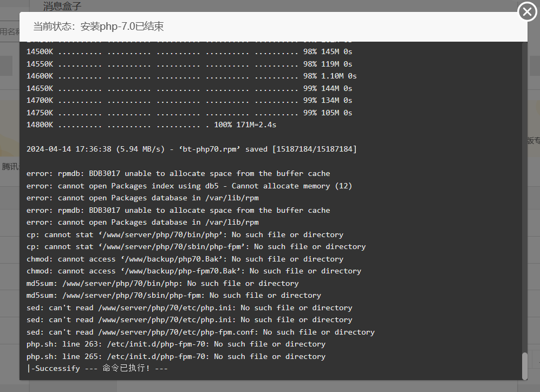Click the 消息盒子 heading behind the dialog
The height and width of the screenshot is (392, 540).
click(x=62, y=6)
